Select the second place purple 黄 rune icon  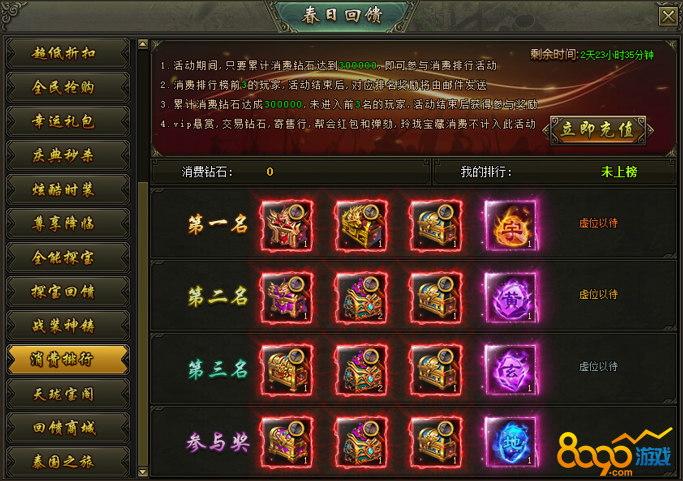[x=511, y=297]
